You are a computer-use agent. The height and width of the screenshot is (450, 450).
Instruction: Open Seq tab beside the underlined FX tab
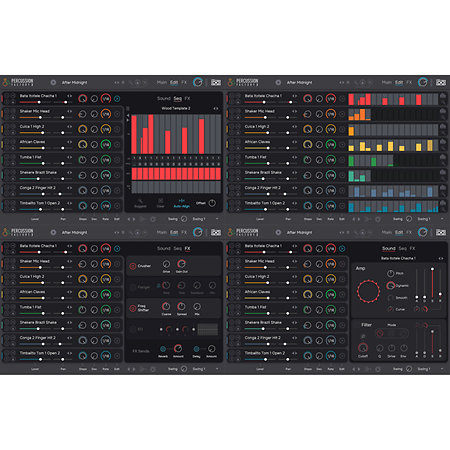[178, 248]
